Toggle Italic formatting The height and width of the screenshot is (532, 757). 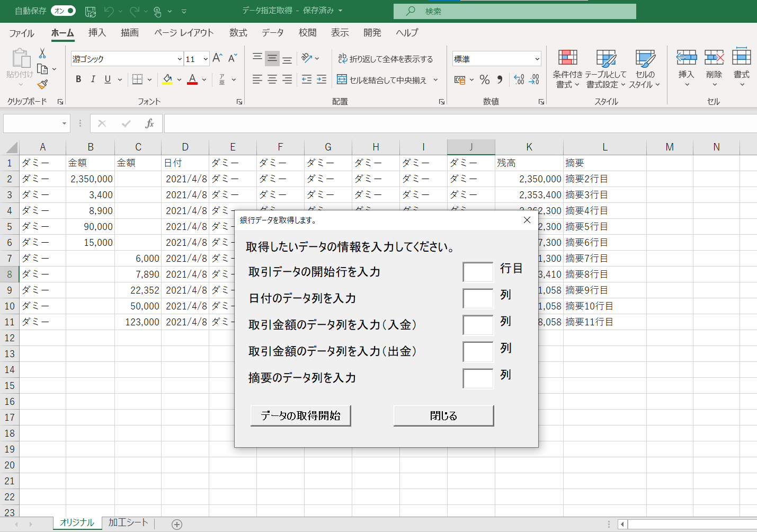click(93, 79)
